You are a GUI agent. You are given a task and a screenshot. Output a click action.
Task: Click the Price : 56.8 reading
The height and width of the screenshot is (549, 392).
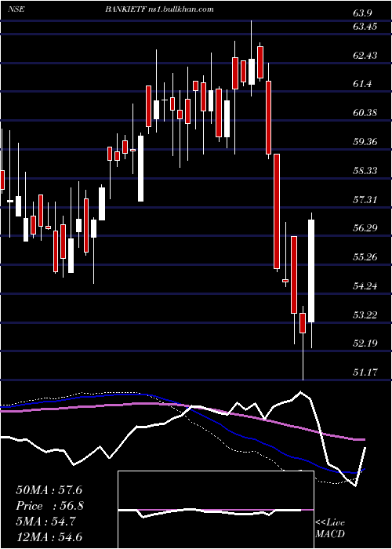click(x=49, y=506)
